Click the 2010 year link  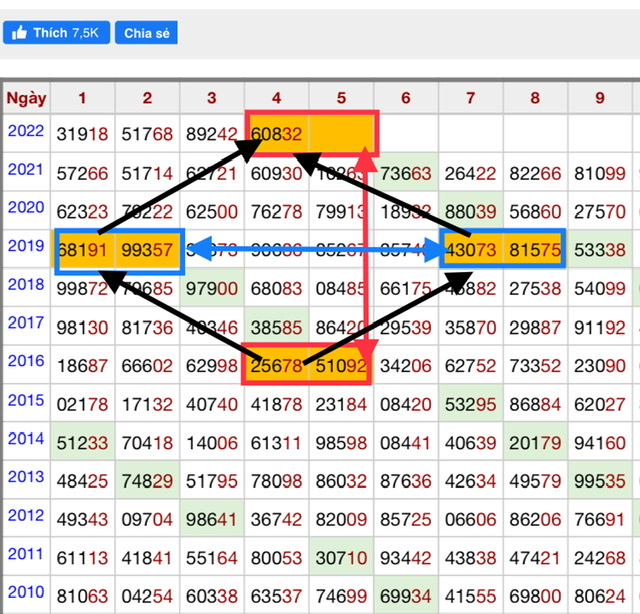26,594
